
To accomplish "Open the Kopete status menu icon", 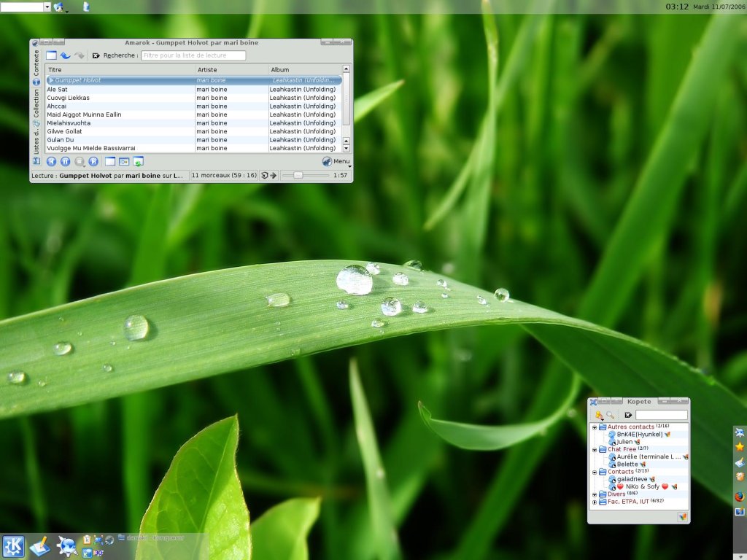I will 600,415.
